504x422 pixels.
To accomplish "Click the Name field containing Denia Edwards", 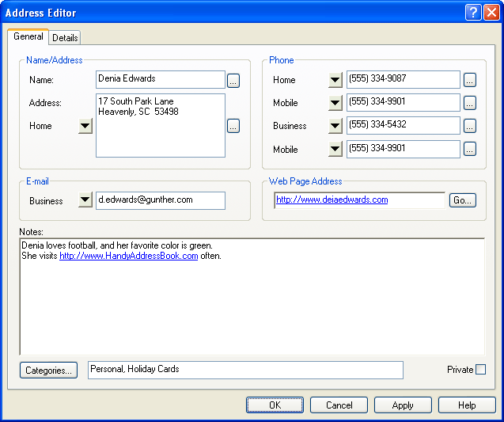I will pyautogui.click(x=161, y=79).
